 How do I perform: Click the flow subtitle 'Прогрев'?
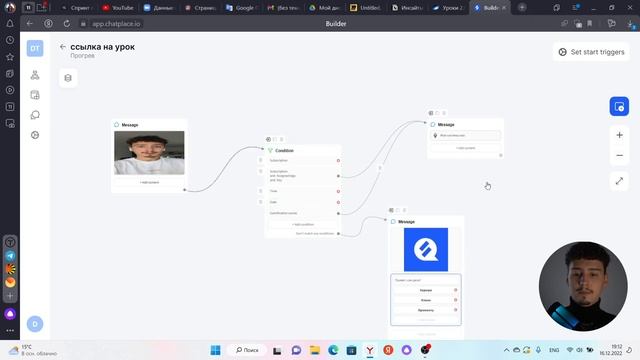point(82,56)
